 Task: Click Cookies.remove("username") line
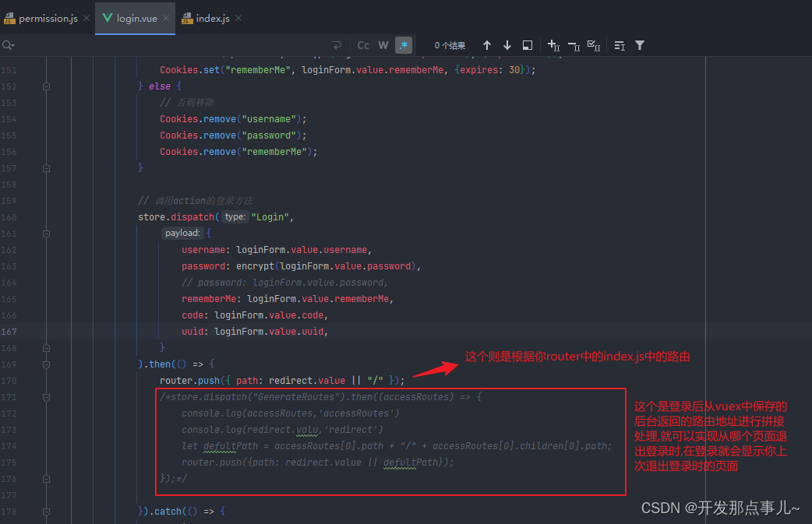(x=233, y=119)
